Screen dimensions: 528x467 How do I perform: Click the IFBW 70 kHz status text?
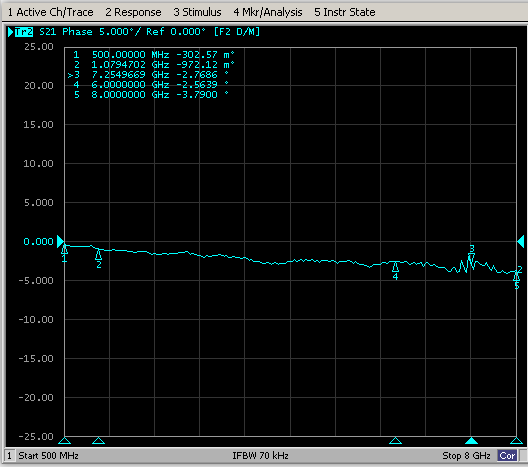260,456
